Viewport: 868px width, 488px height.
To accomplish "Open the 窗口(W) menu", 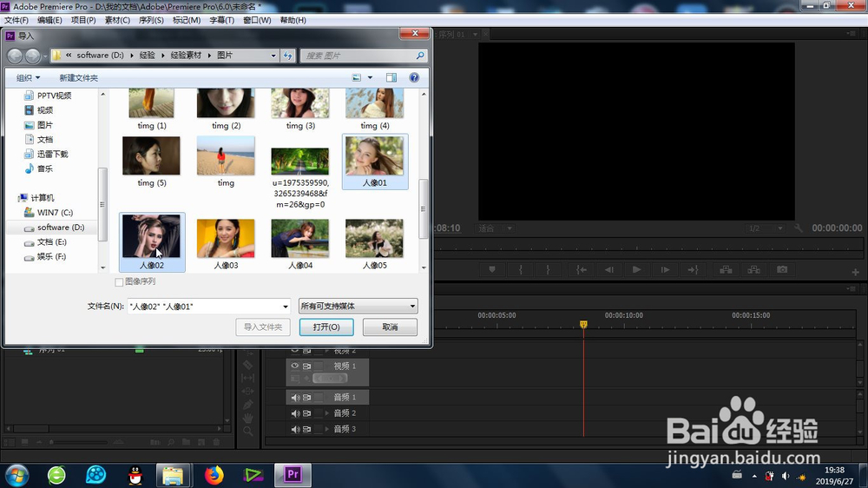I will coord(258,20).
